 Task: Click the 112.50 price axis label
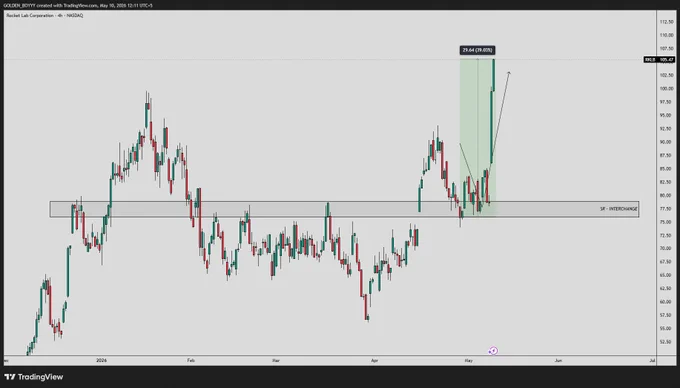666,22
